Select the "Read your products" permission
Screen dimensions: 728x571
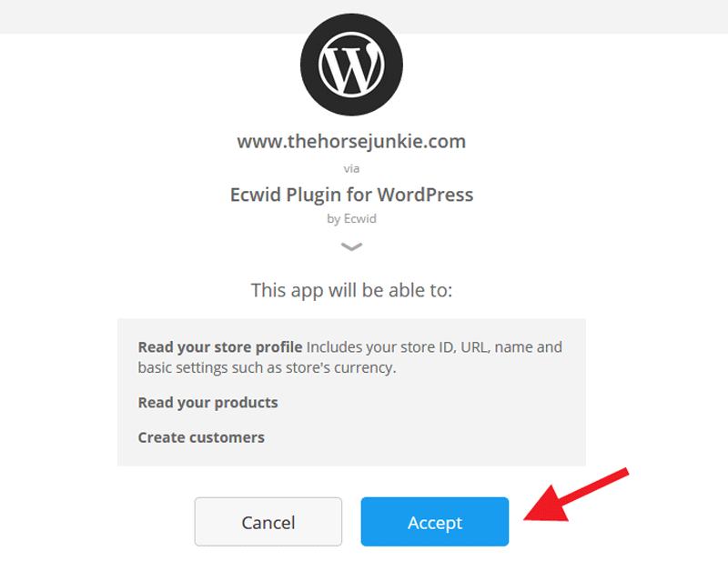(208, 403)
